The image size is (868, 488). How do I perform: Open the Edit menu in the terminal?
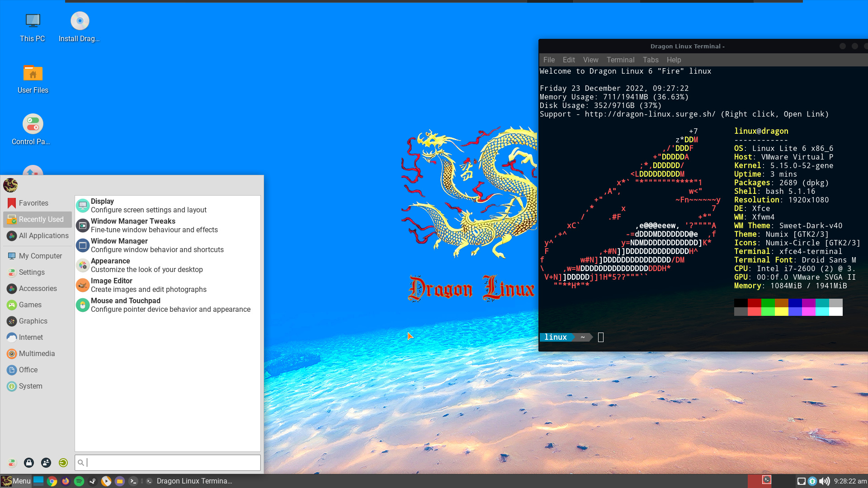(569, 60)
